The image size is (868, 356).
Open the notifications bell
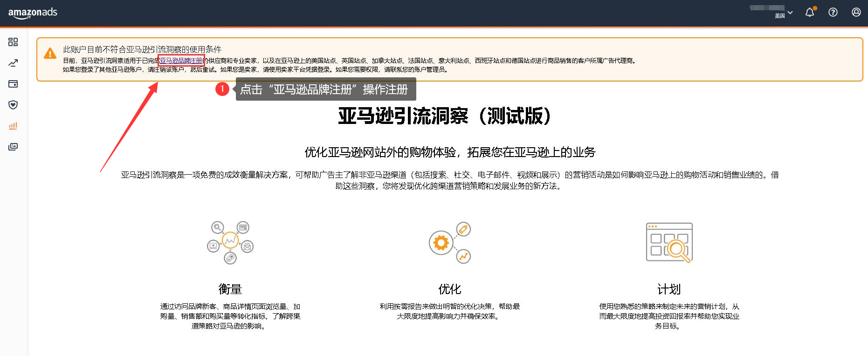[810, 13]
